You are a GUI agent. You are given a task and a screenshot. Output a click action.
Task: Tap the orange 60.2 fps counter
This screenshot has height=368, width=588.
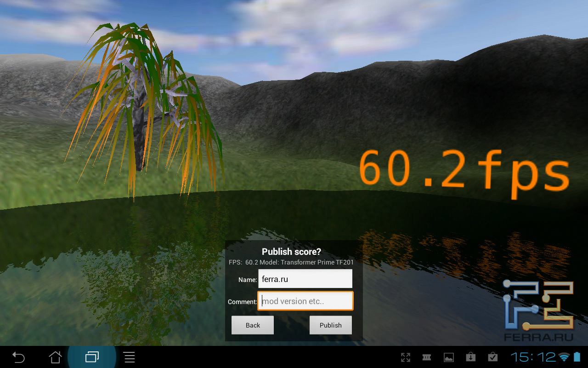click(x=463, y=169)
